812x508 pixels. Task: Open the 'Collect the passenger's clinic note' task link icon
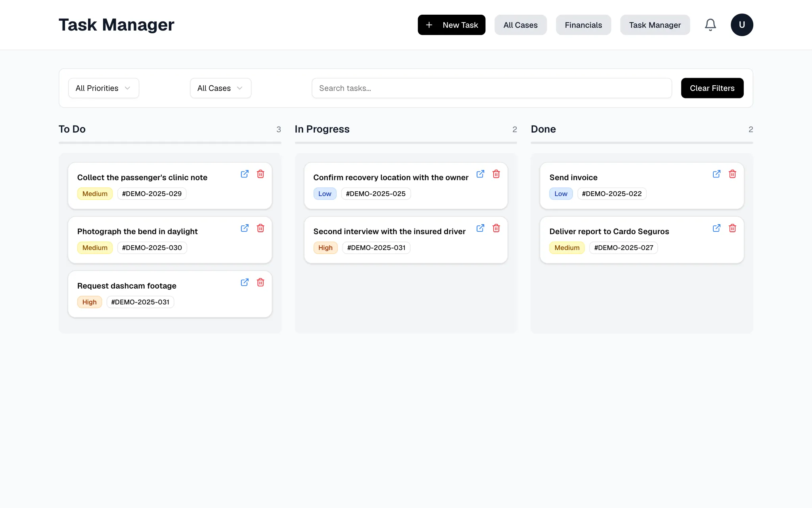pyautogui.click(x=245, y=174)
